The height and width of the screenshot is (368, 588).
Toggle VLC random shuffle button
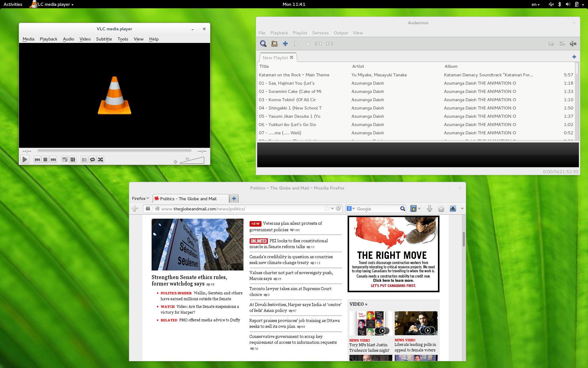coord(100,159)
